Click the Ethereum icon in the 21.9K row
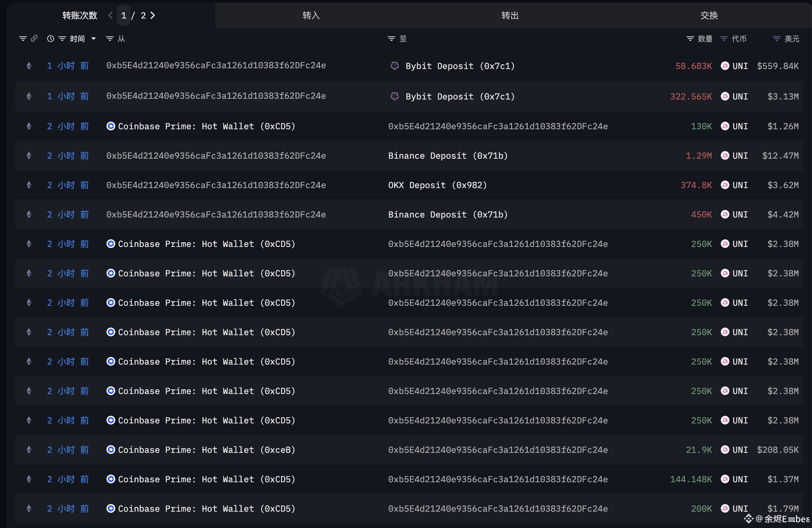This screenshot has width=812, height=528. (29, 450)
